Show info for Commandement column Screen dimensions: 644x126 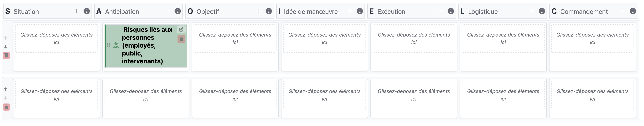point(633,11)
